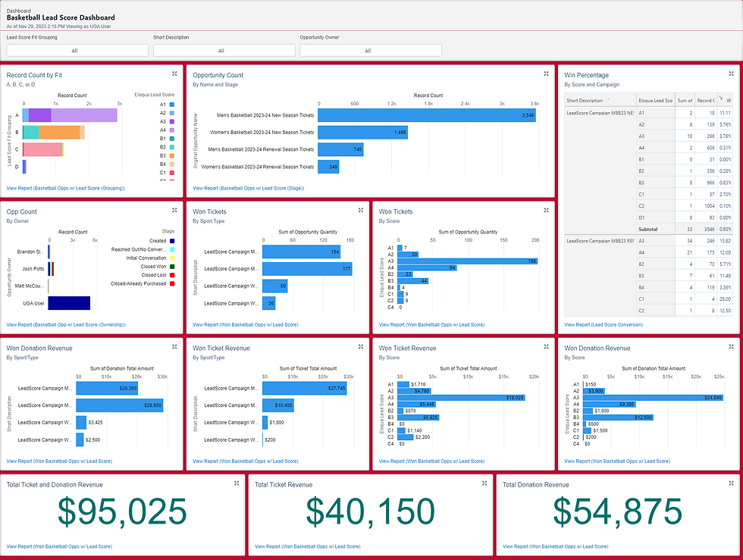The height and width of the screenshot is (560, 743).
Task: Click the A1 legend color swatch
Action: (172, 105)
